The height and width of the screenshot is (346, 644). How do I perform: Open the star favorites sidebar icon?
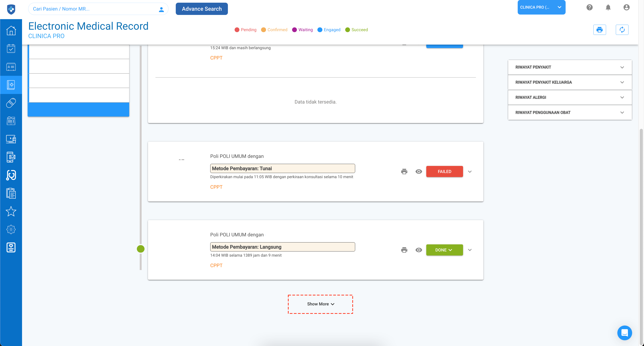(x=11, y=211)
